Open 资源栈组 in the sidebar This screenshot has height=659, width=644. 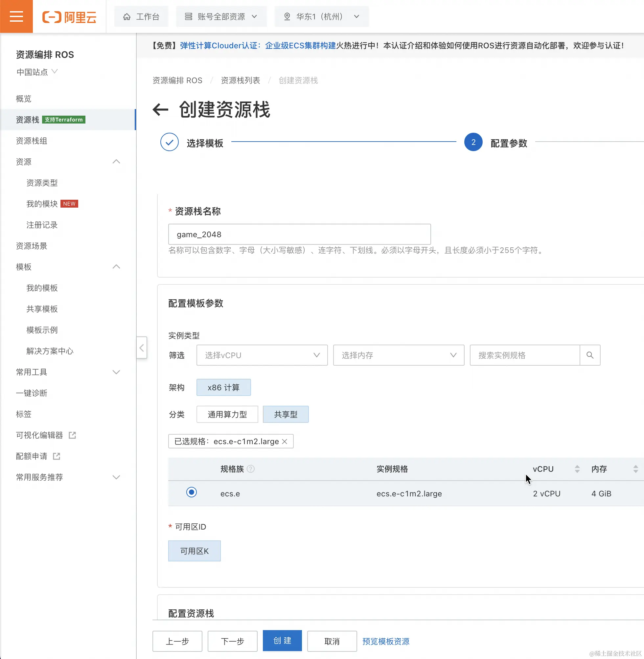32,141
